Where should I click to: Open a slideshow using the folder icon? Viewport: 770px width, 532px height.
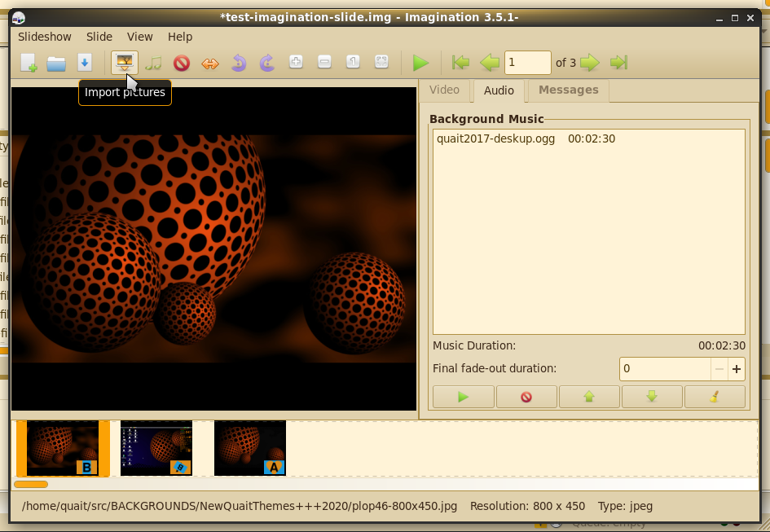coord(56,63)
